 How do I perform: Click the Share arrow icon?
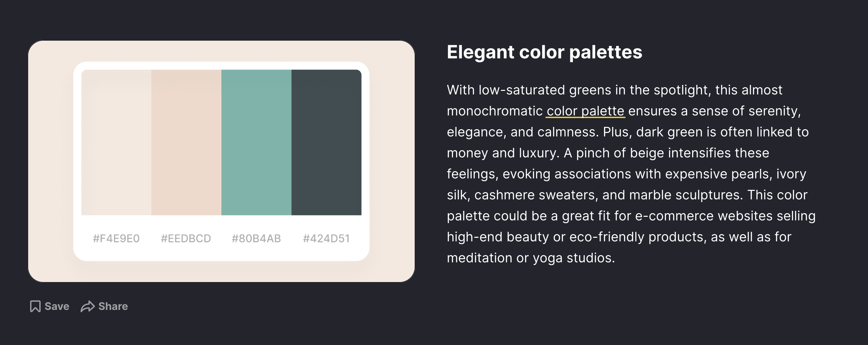point(87,306)
